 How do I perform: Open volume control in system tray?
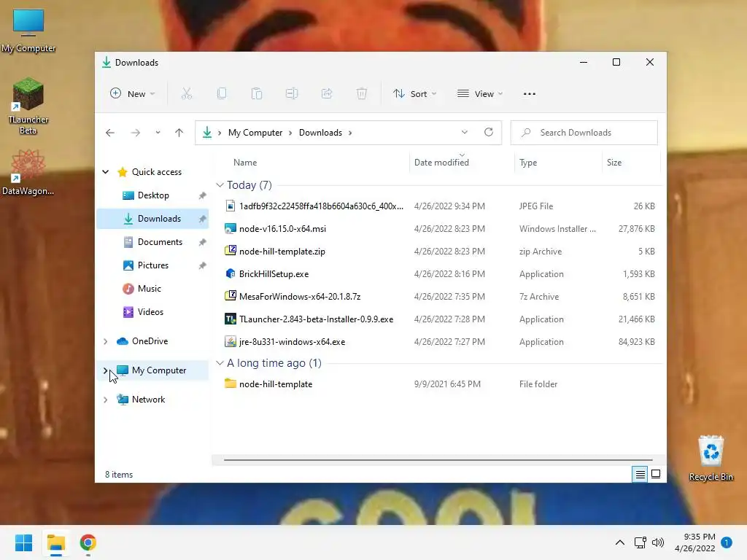[658, 542]
